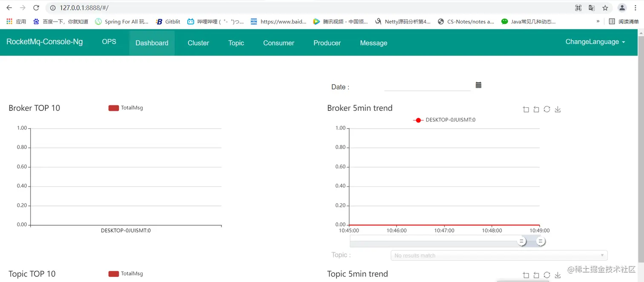Open the Spring For All bookmark
This screenshot has width=644, height=282.
coord(122,21)
